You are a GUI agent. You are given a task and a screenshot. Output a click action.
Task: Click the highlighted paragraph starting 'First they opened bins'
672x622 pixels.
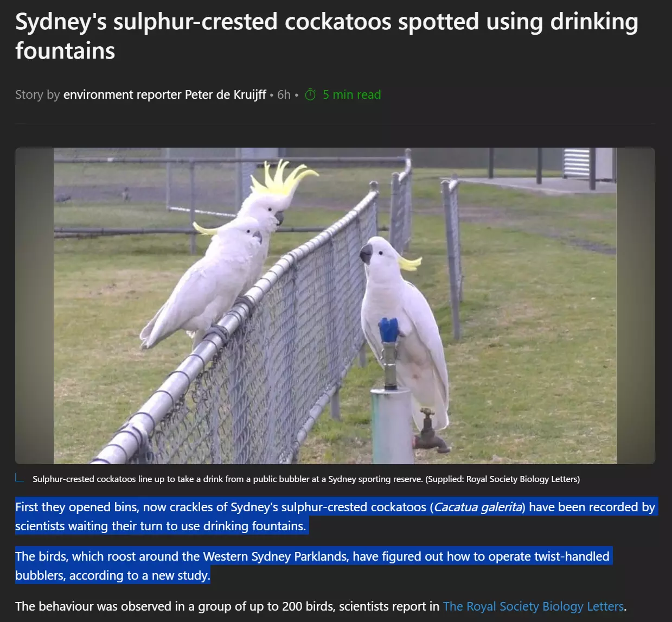click(335, 516)
